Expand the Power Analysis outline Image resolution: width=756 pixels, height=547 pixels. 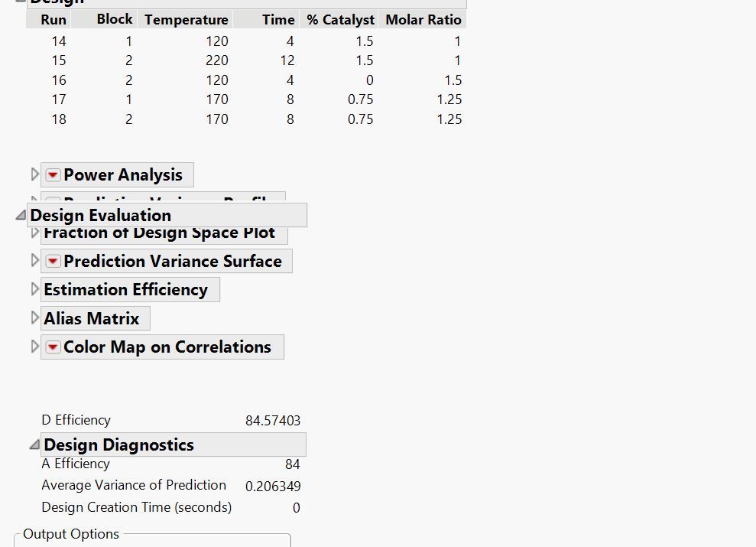click(x=34, y=175)
